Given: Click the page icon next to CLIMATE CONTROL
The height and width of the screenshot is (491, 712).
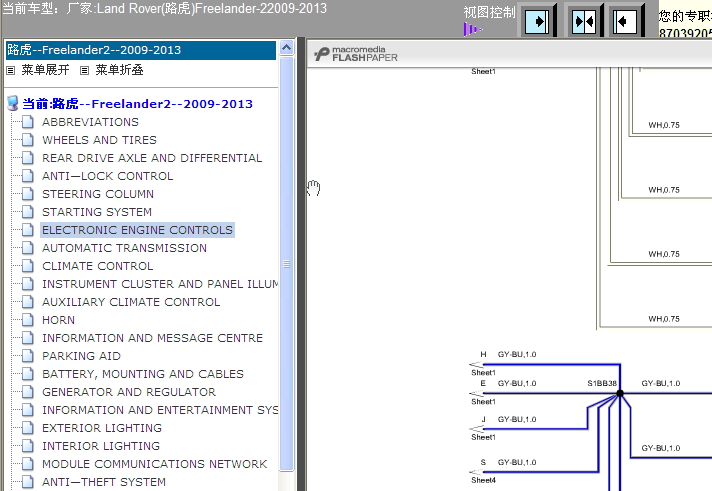Looking at the screenshot, I should tap(28, 266).
